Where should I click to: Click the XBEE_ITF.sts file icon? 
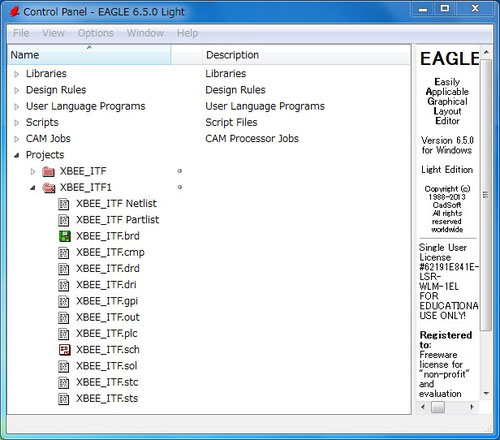point(64,399)
